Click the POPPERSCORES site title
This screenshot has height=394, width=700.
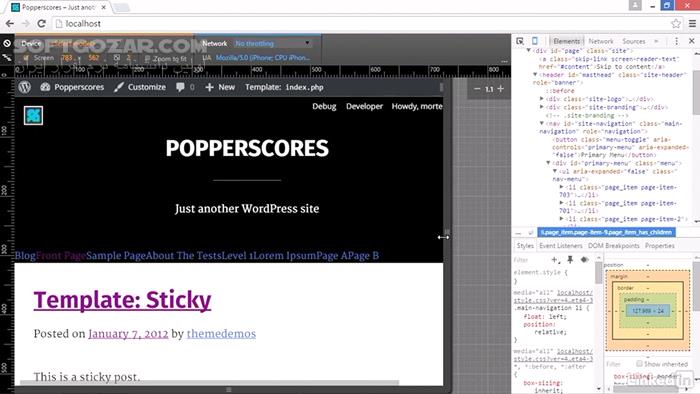(x=247, y=148)
